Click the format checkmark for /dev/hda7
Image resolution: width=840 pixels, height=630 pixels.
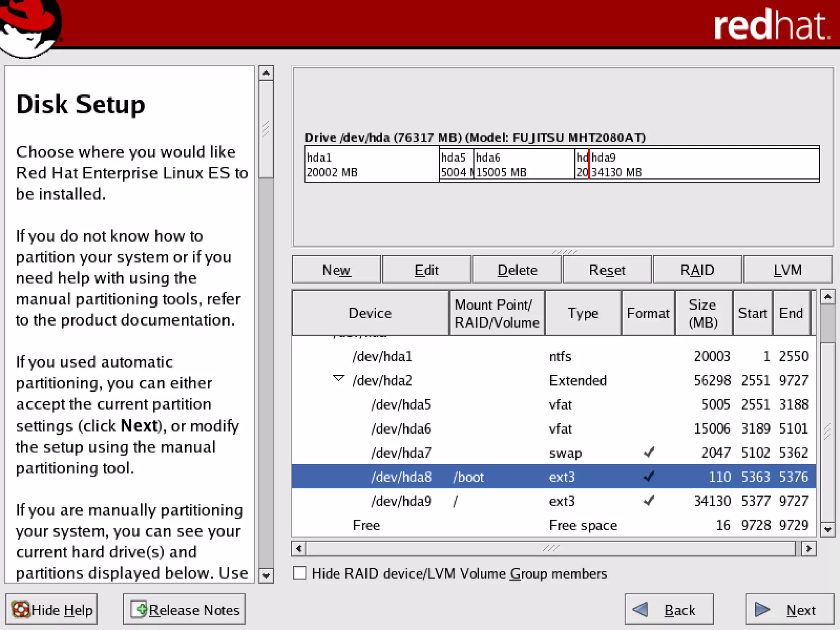coord(649,452)
